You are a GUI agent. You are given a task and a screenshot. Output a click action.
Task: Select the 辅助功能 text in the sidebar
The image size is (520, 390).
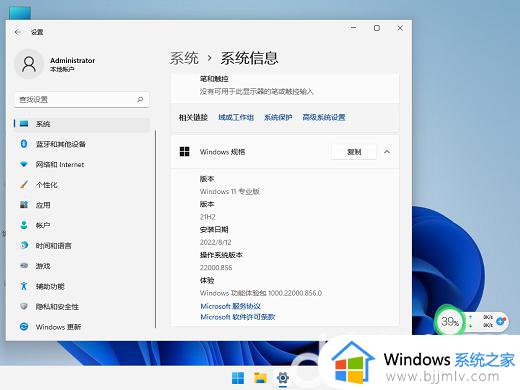coord(50,286)
